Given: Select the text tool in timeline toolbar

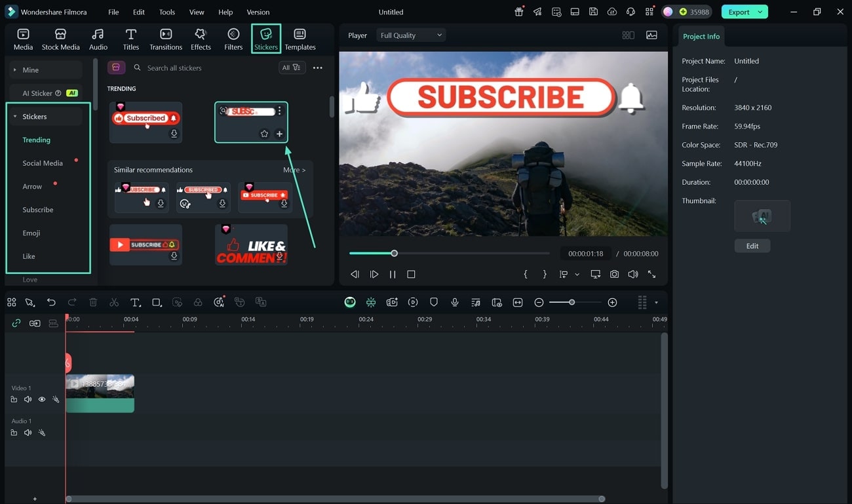Looking at the screenshot, I should pos(135,302).
